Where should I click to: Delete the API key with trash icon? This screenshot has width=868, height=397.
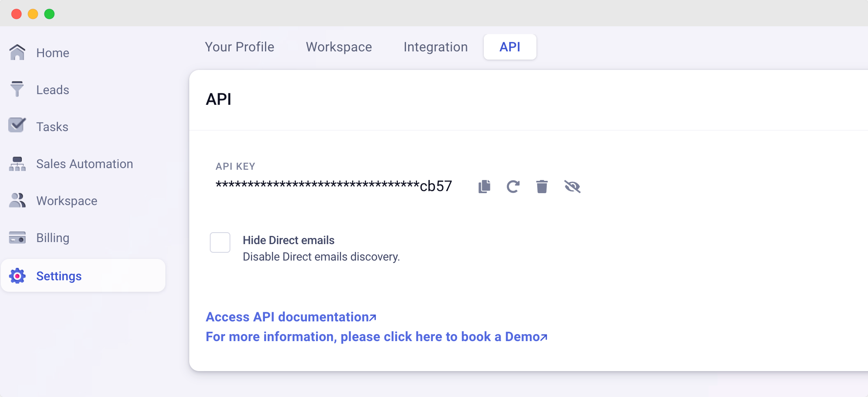point(542,187)
